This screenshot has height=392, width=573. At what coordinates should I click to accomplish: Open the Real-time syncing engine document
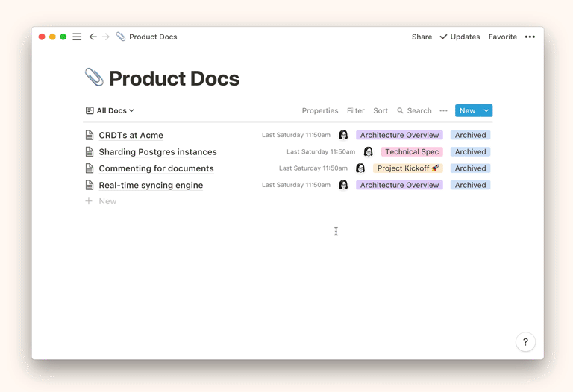point(151,185)
